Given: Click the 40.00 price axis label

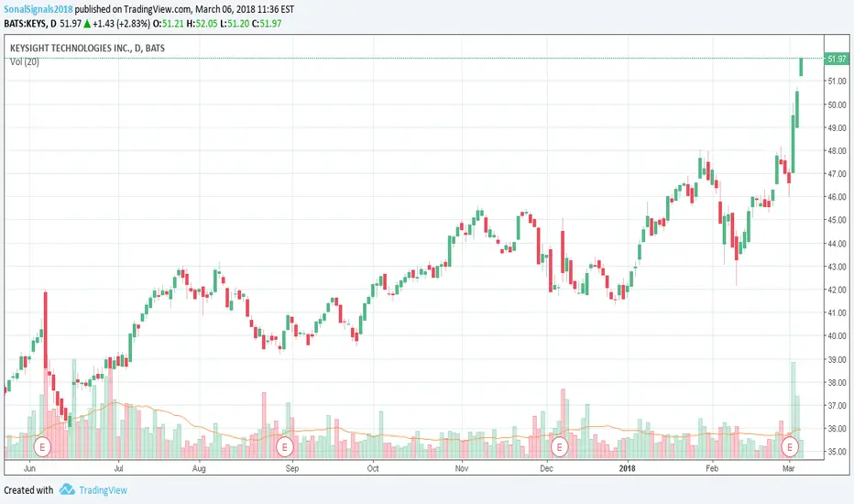Looking at the screenshot, I should [837, 335].
